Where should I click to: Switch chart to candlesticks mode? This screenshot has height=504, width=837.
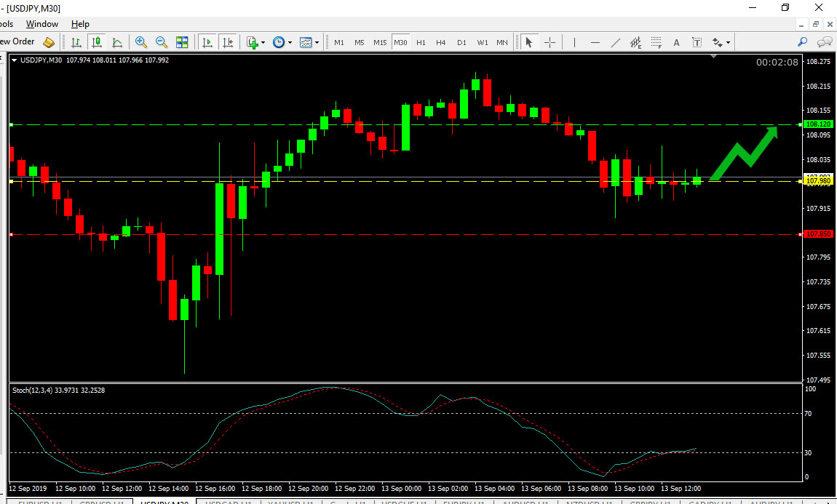(97, 42)
